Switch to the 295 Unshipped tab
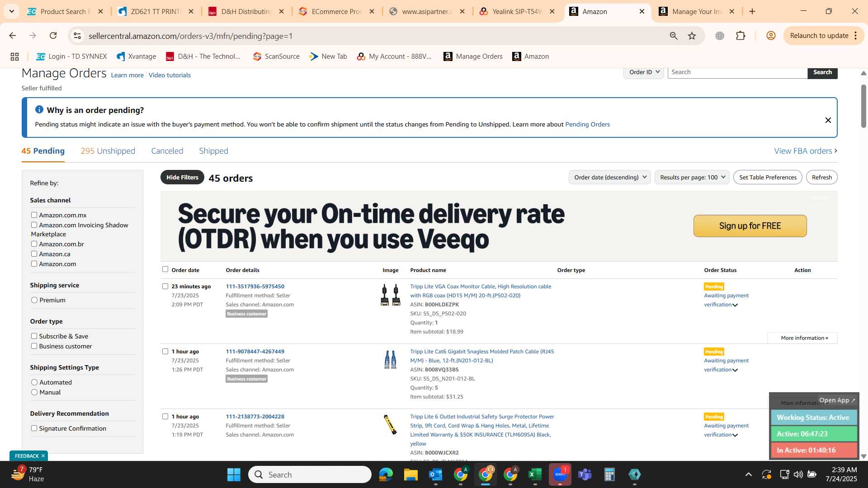Screen dimensions: 868x488 pyautogui.click(x=108, y=151)
